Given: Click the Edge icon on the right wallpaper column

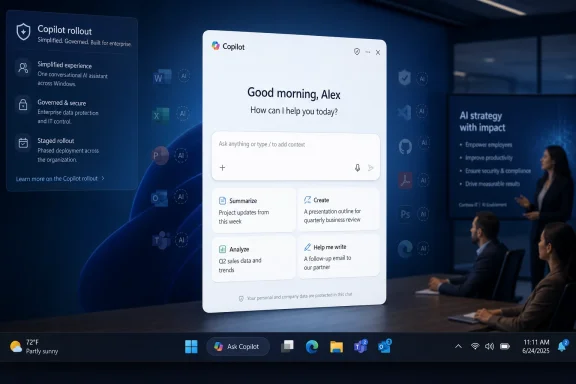Looking at the screenshot, I should pyautogui.click(x=405, y=249).
